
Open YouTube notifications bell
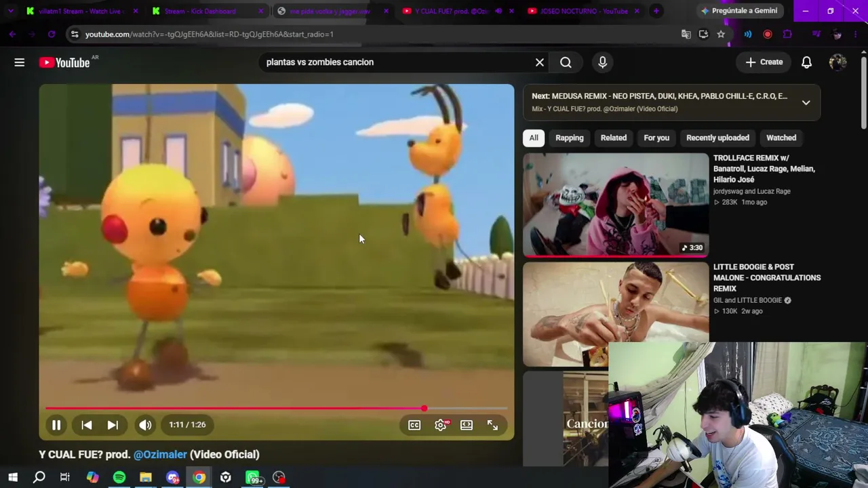click(806, 62)
